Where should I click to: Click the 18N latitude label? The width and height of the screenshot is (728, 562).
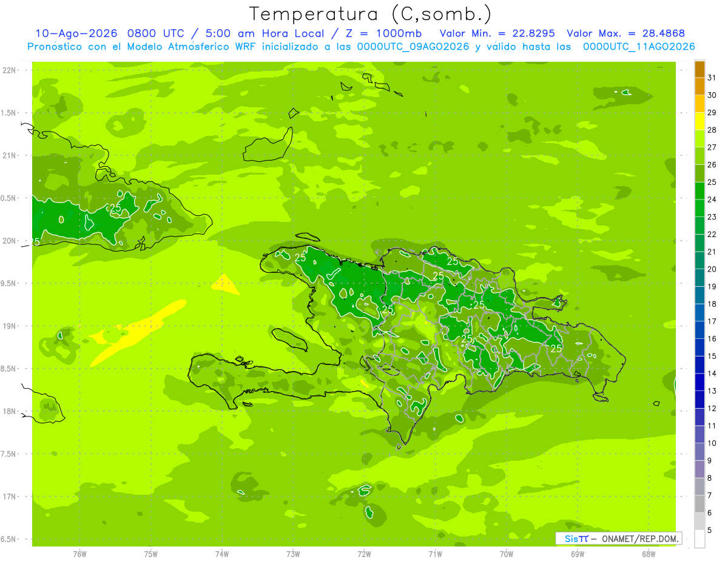(8, 412)
